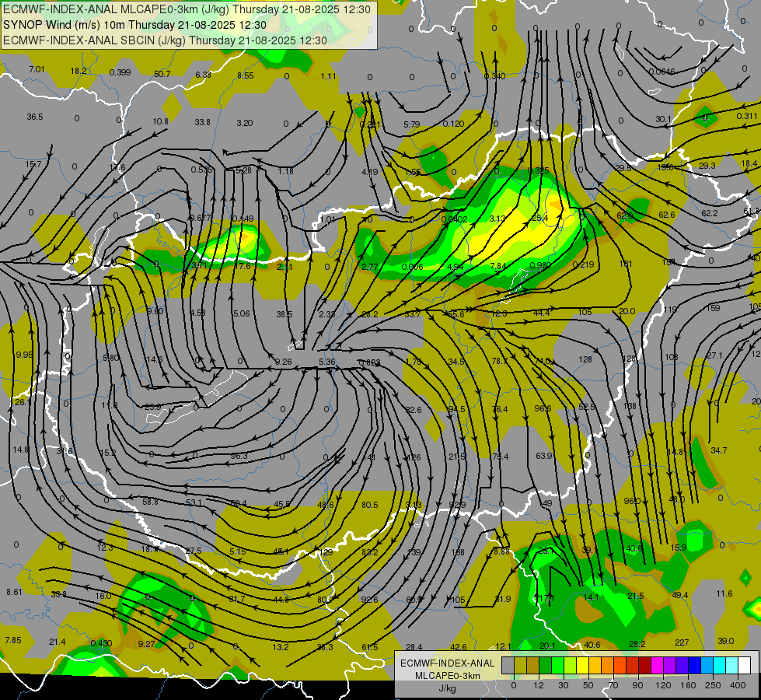
Task: Click map value 9.27
Action: pos(147,644)
